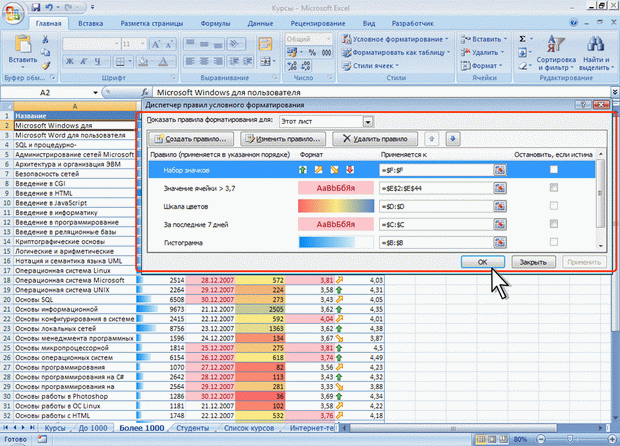Click the Cut scissors icon
620x446 pixels.
coord(45,40)
